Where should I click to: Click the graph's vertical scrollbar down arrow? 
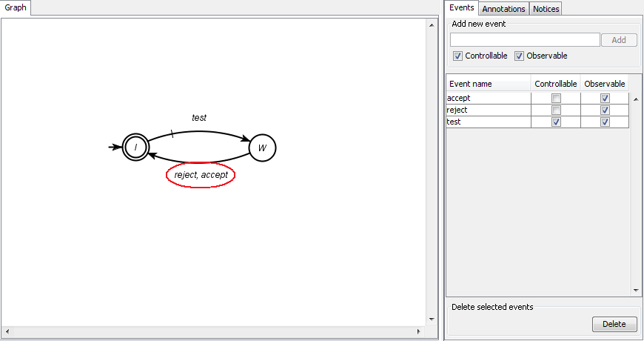pos(432,319)
